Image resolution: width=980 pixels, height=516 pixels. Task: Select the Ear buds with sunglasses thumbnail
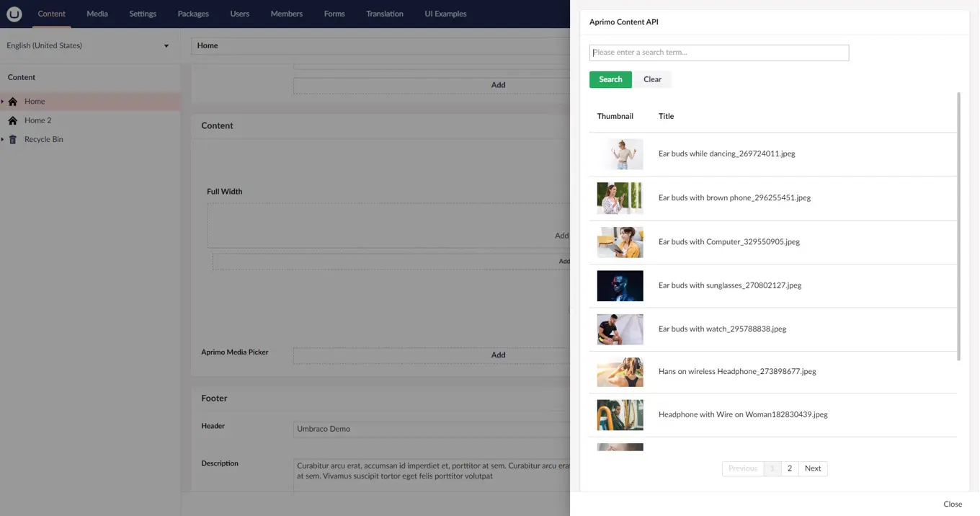point(620,285)
